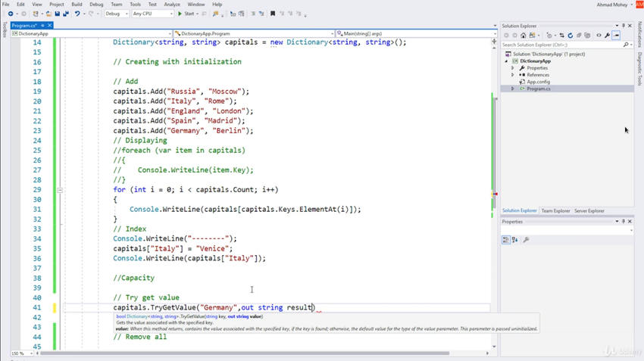The width and height of the screenshot is (644, 361).
Task: Click Pending Changes Filter icon in Solution Explorer
Action: [549, 36]
